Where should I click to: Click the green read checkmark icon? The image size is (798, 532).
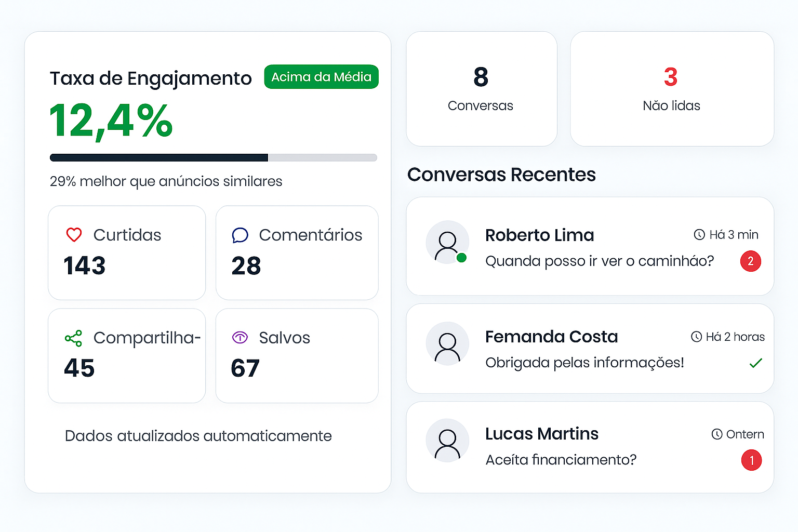coord(756,363)
